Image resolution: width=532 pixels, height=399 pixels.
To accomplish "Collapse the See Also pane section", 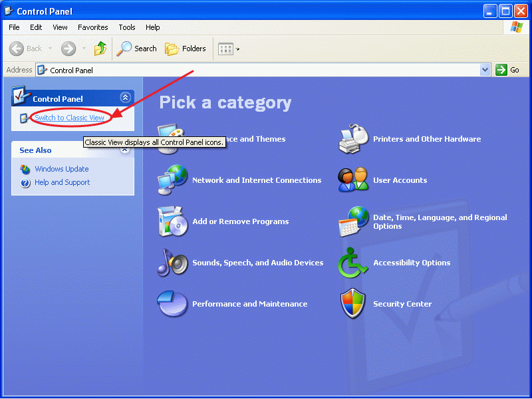I will [x=125, y=150].
